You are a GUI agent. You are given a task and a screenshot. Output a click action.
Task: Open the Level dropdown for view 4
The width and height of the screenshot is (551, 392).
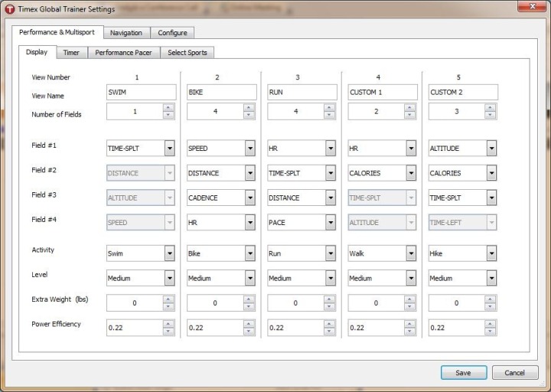point(411,278)
